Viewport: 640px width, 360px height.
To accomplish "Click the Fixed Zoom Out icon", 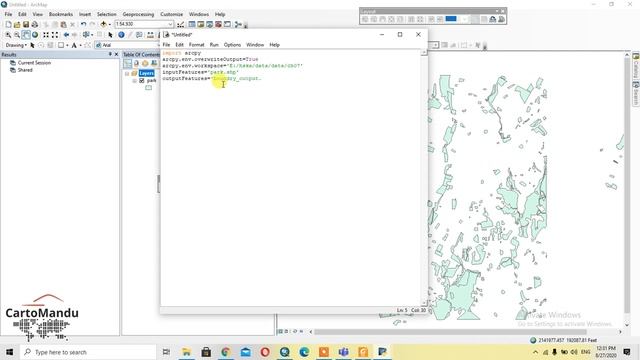I will coord(55,35).
